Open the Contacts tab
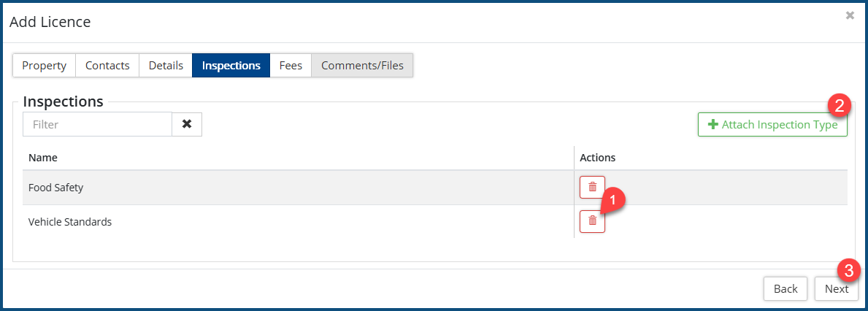Image resolution: width=868 pixels, height=311 pixels. point(107,65)
